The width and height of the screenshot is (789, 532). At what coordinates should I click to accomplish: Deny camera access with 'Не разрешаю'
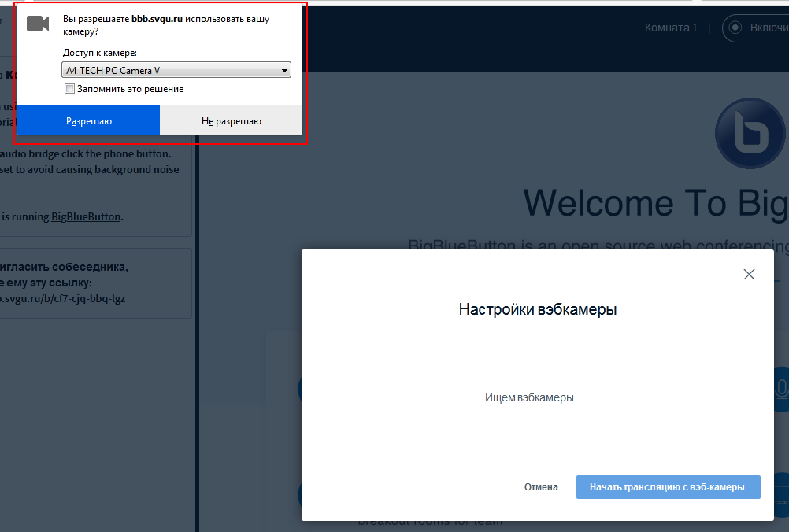click(x=231, y=121)
